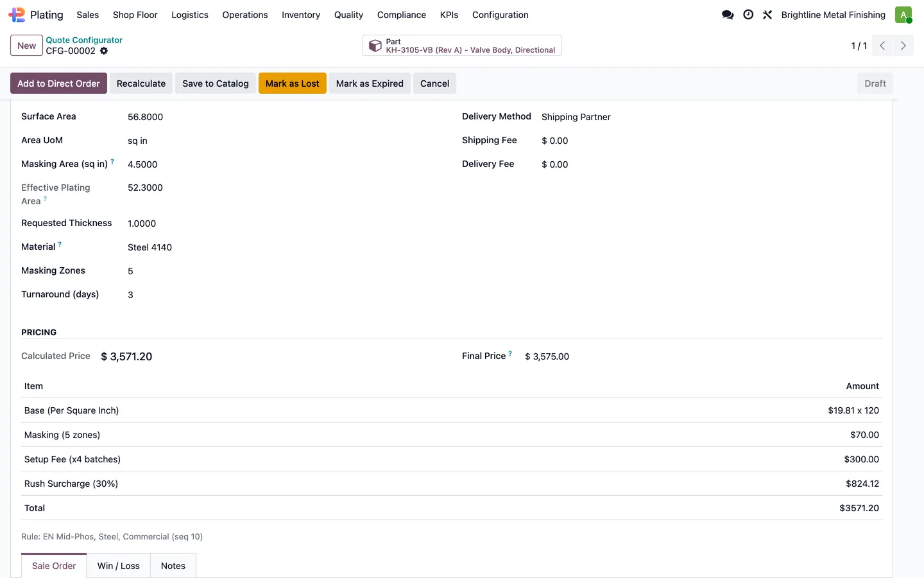924x578 pixels.
Task: Open the Operations menu
Action: [x=245, y=15]
